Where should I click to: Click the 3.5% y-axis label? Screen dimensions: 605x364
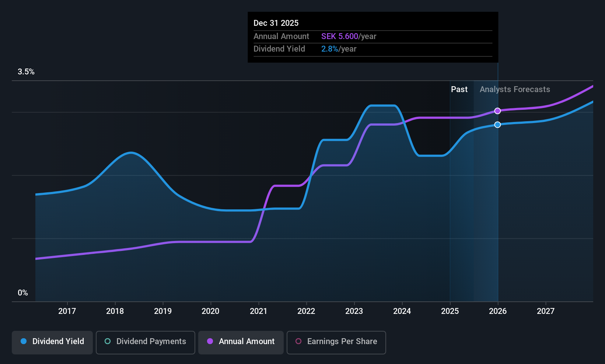(26, 72)
